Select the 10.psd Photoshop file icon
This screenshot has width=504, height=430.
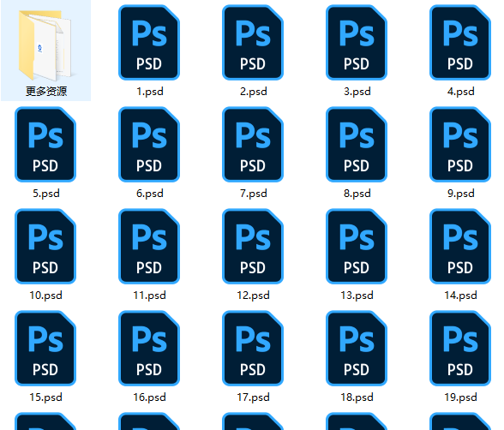click(x=45, y=247)
